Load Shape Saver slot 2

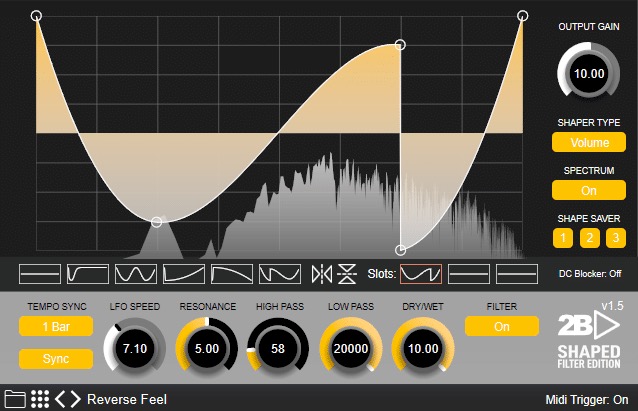[590, 238]
